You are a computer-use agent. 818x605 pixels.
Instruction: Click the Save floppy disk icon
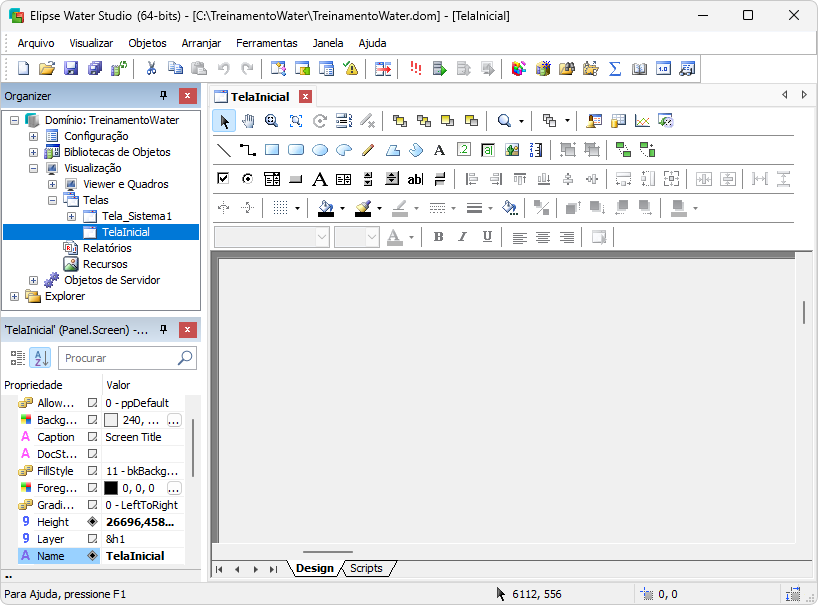click(71, 68)
